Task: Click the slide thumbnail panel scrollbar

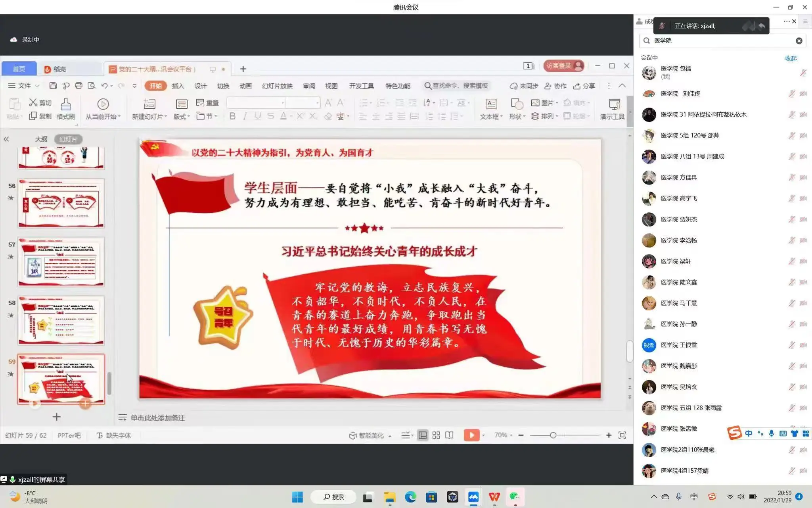Action: click(109, 383)
